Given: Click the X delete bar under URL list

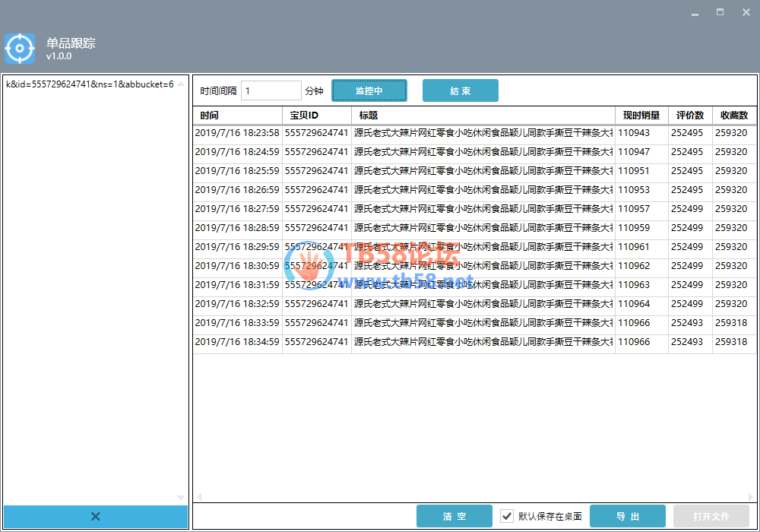Looking at the screenshot, I should coord(96,517).
